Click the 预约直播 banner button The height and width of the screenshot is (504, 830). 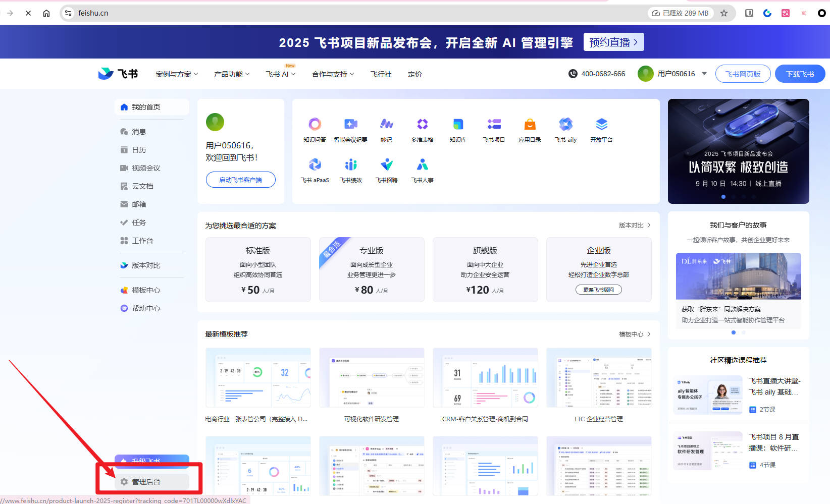[613, 42]
